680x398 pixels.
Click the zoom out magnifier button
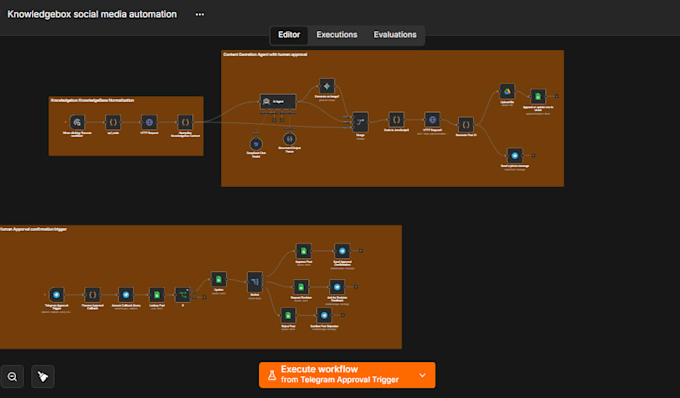[12, 376]
